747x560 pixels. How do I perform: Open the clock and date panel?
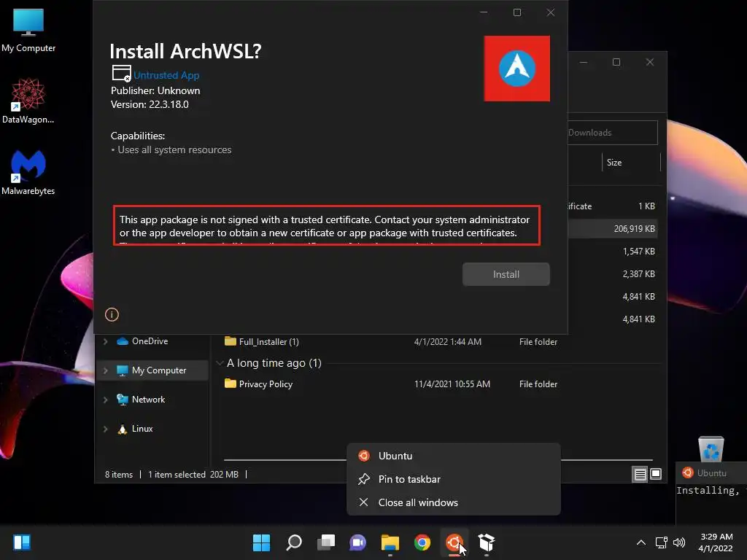[716, 542]
